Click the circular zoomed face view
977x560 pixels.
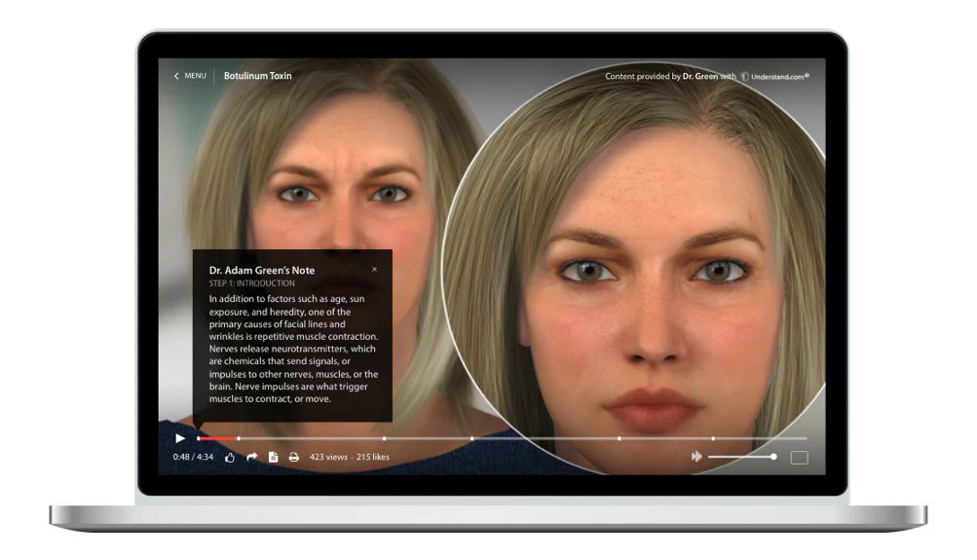[635, 268]
